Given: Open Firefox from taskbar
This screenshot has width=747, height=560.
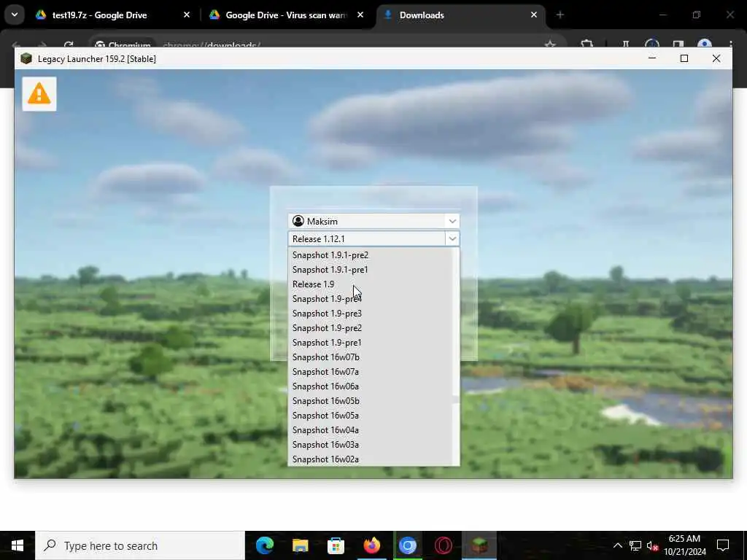Looking at the screenshot, I should (371, 545).
